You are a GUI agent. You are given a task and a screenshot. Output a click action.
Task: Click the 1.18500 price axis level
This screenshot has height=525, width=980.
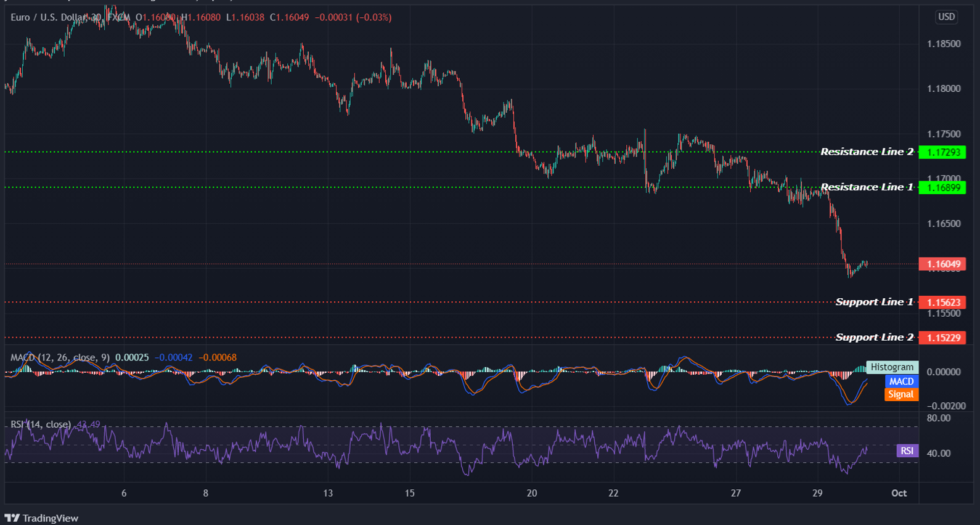(x=944, y=44)
